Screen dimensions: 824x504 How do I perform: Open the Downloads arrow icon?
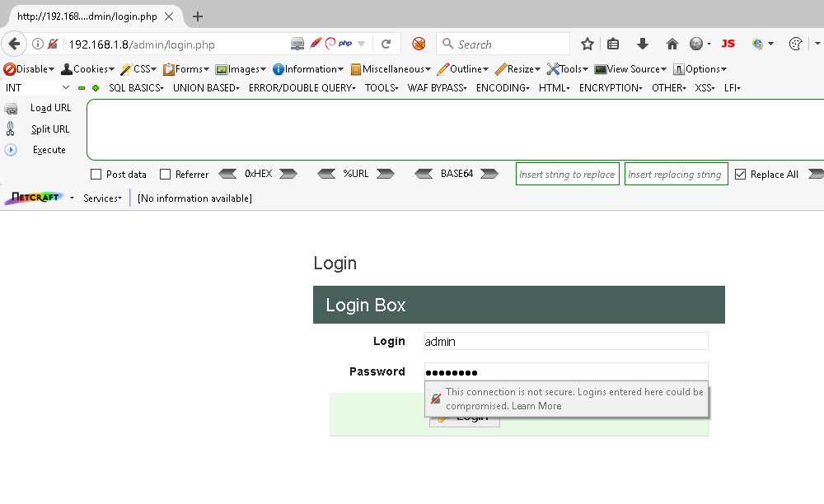coord(643,44)
